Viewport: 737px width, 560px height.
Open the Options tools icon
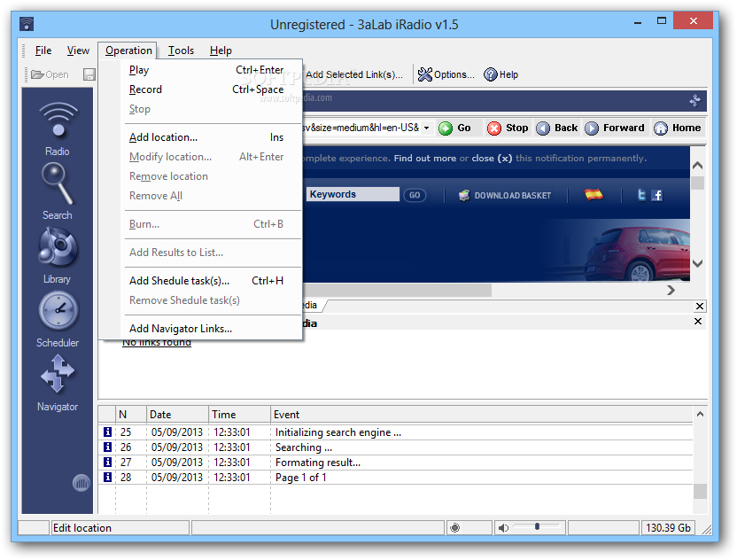click(x=446, y=74)
